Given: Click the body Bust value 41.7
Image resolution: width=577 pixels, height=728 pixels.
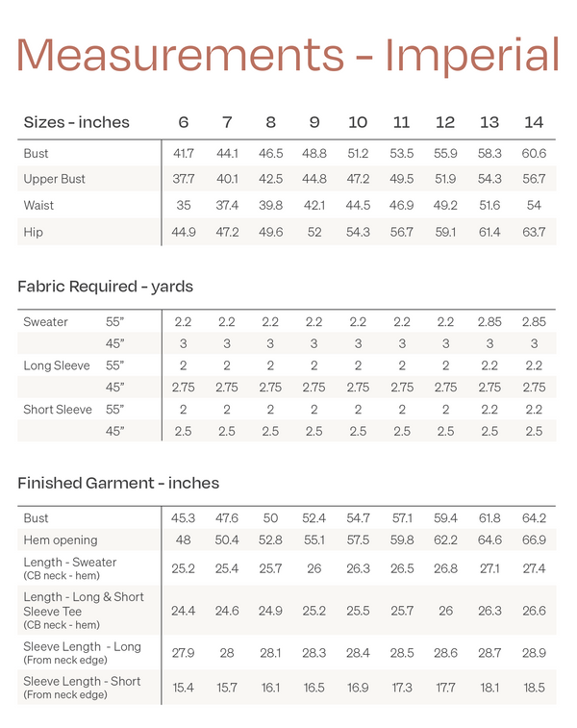Looking at the screenshot, I should point(183,153).
